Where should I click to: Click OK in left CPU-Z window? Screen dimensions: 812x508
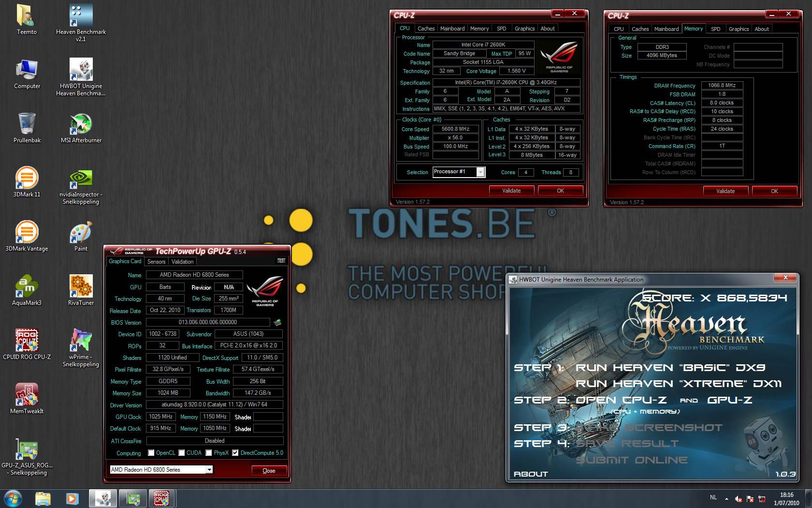point(560,191)
